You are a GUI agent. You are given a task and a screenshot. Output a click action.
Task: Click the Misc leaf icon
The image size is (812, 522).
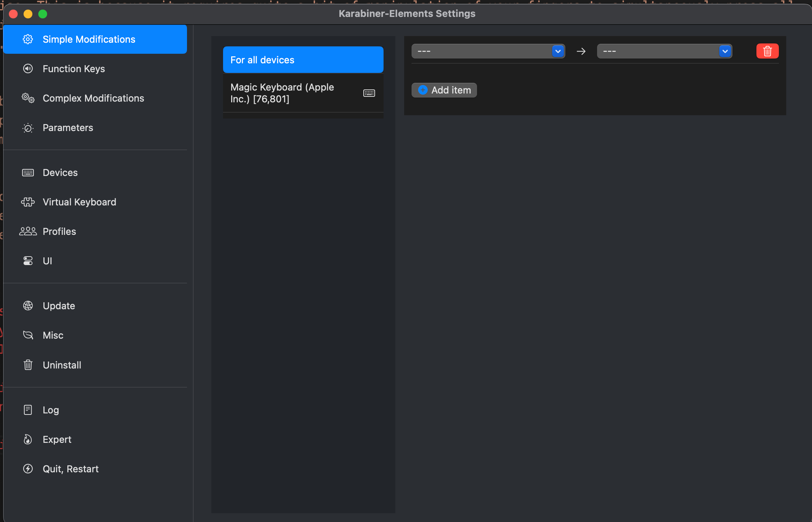(28, 335)
